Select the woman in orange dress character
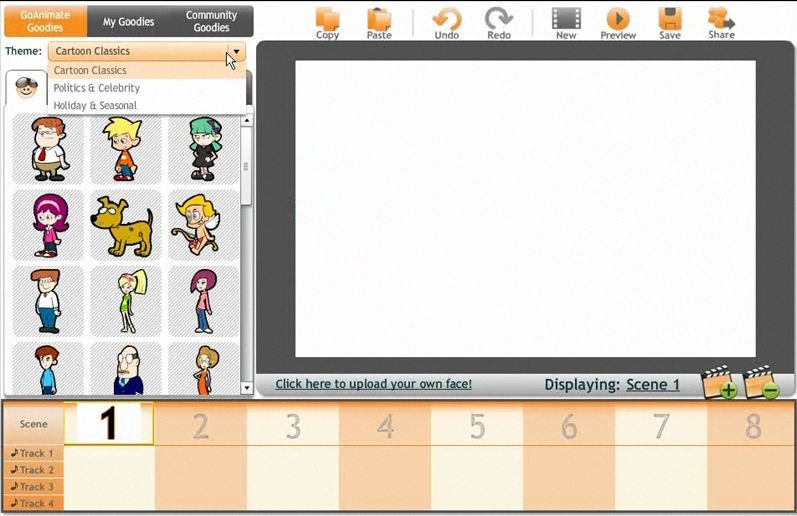The image size is (797, 516). click(x=204, y=369)
